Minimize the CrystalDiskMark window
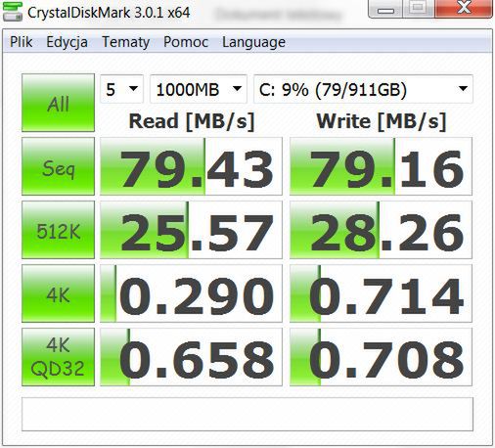 (385, 9)
